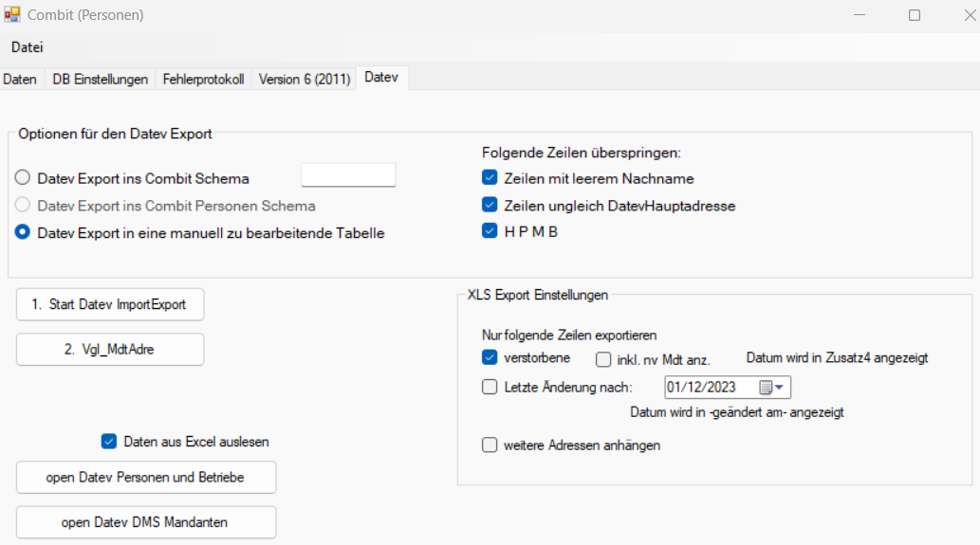Viewport: 980px width, 545px height.
Task: Select Datev Export ins Combit Schema radio
Action: point(23,178)
